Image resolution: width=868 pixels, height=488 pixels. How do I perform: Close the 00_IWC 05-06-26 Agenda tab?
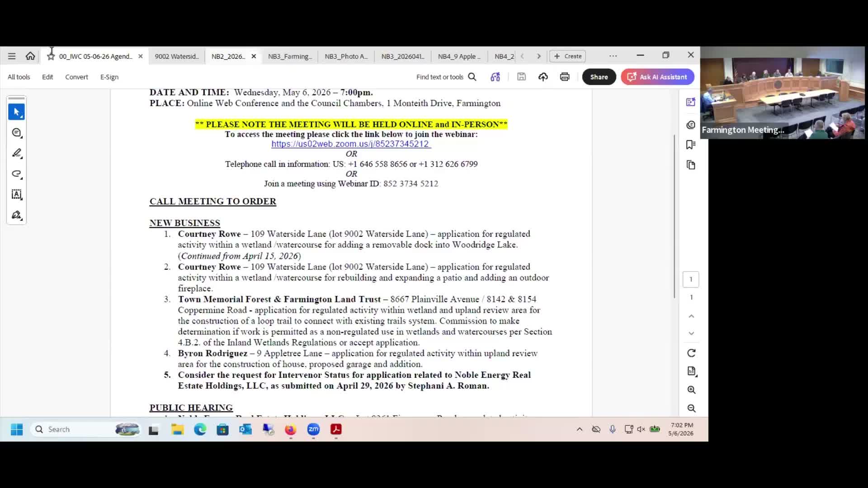point(141,56)
